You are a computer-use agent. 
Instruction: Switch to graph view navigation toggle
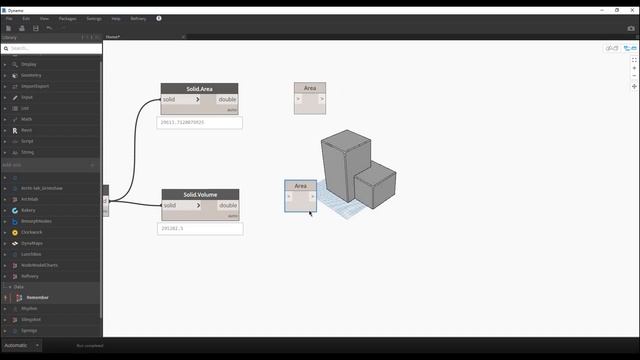click(630, 48)
